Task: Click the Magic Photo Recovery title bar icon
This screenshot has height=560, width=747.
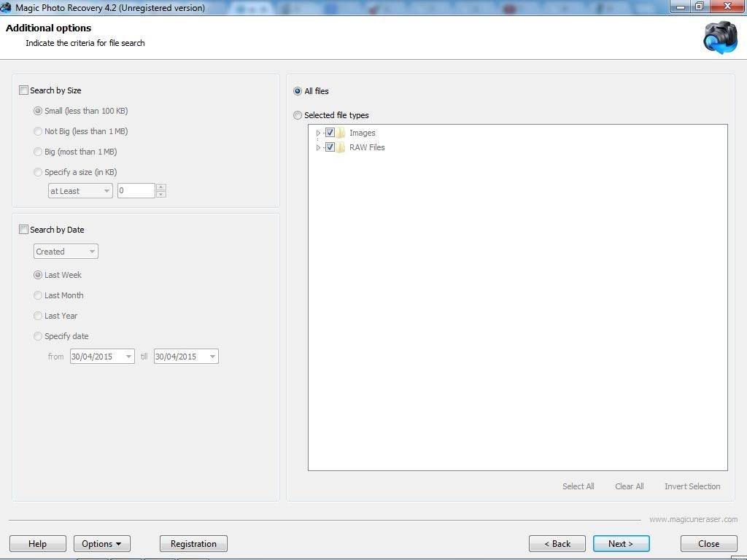Action: click(6, 7)
